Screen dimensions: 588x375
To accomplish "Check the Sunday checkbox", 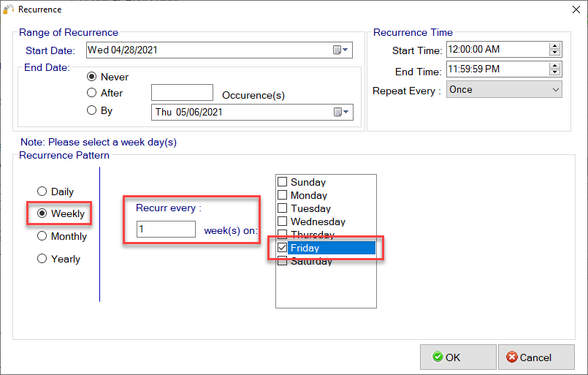I will (283, 182).
